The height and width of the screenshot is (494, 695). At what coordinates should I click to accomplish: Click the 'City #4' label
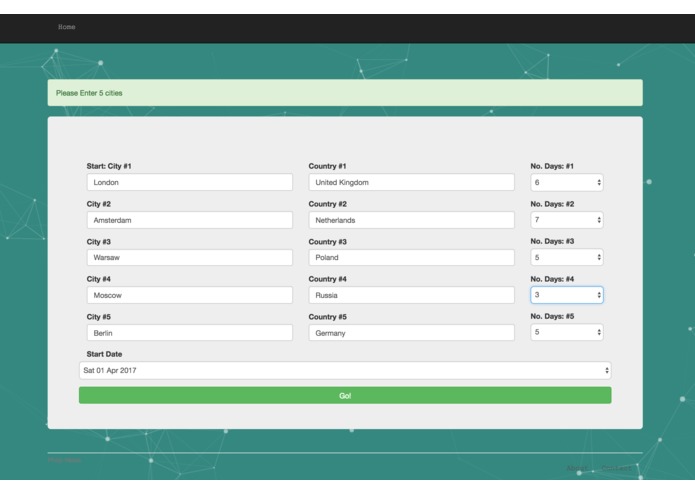(x=98, y=279)
